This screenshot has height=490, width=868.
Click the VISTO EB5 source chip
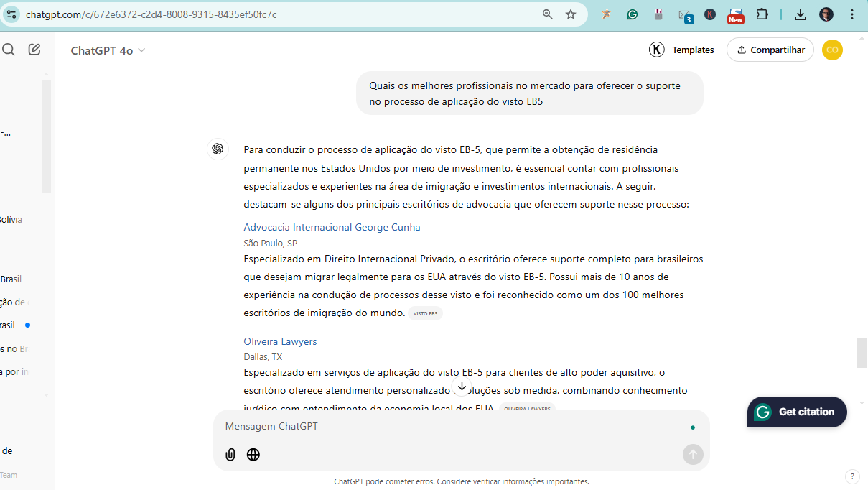pos(425,313)
